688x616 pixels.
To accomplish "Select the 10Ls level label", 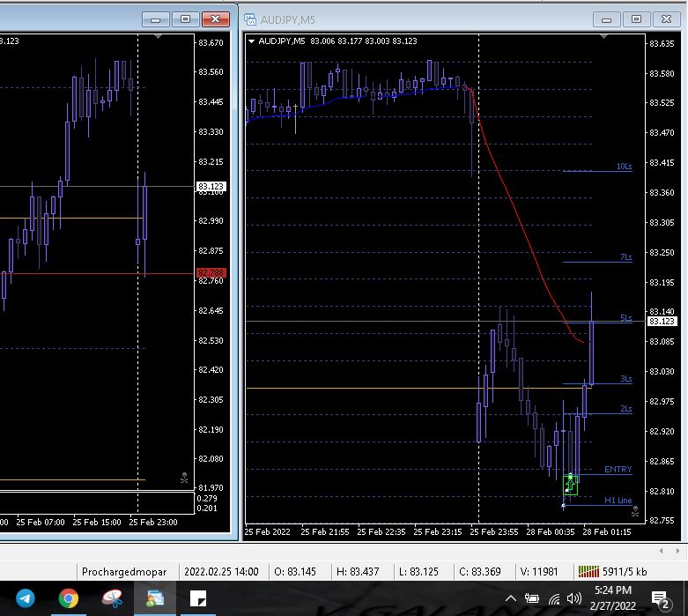I will coord(624,166).
